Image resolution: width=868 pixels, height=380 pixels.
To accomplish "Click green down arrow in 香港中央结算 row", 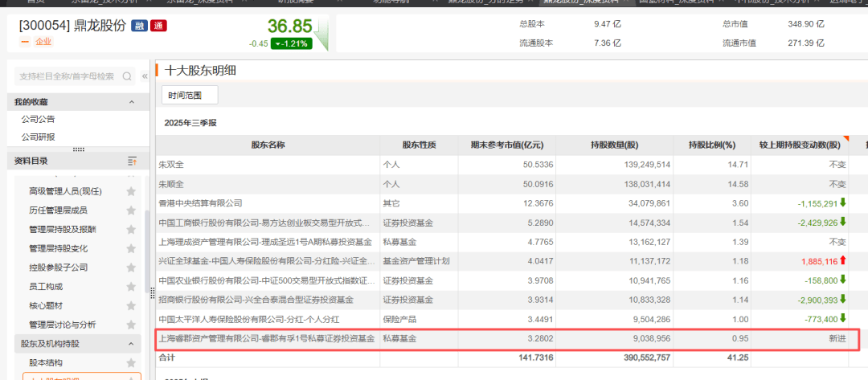I will coord(841,203).
